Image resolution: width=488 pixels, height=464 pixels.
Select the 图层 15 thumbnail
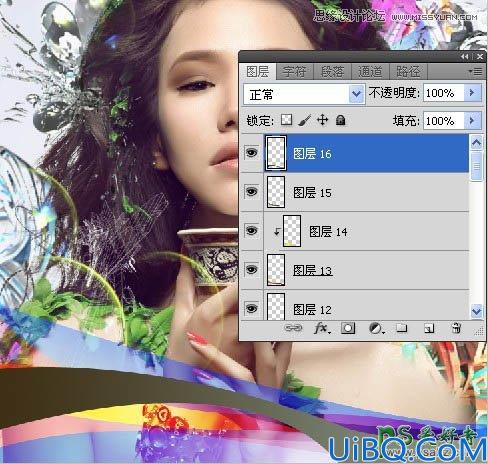(x=276, y=192)
